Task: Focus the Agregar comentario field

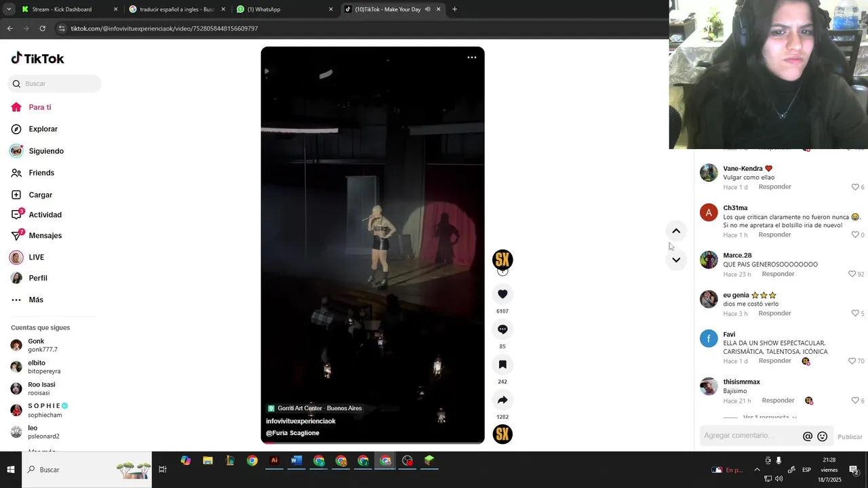Action: [750, 436]
